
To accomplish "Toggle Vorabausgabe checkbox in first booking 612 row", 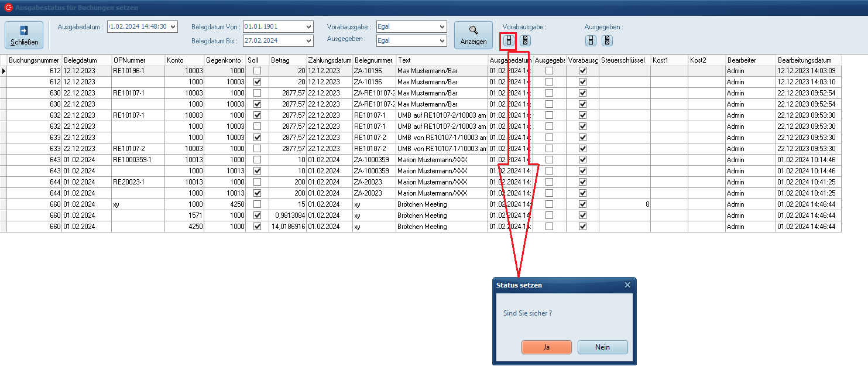I will (582, 71).
